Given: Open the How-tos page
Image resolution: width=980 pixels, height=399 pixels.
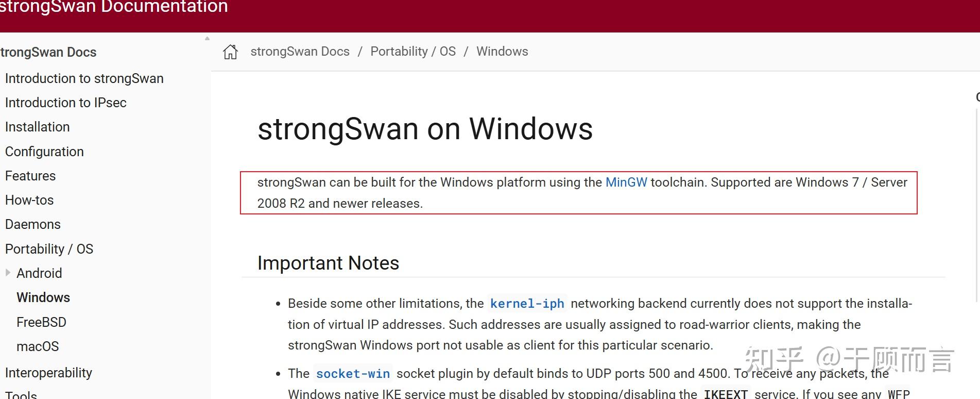Looking at the screenshot, I should [29, 200].
